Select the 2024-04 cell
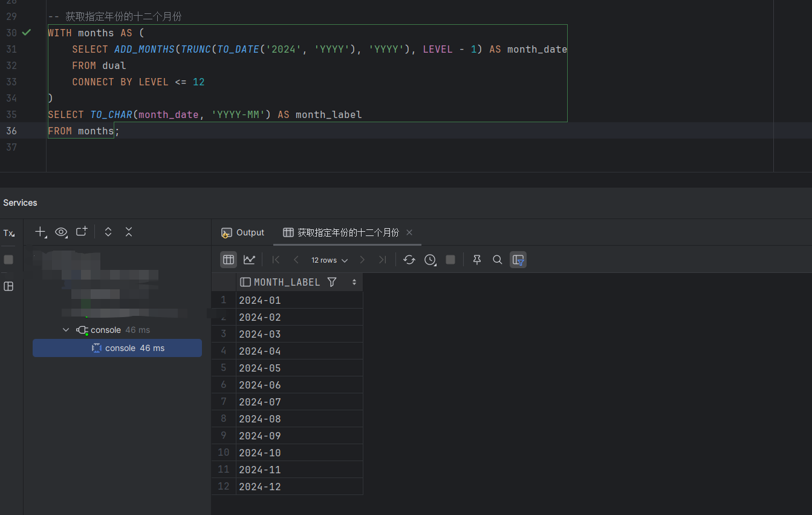 pyautogui.click(x=299, y=351)
